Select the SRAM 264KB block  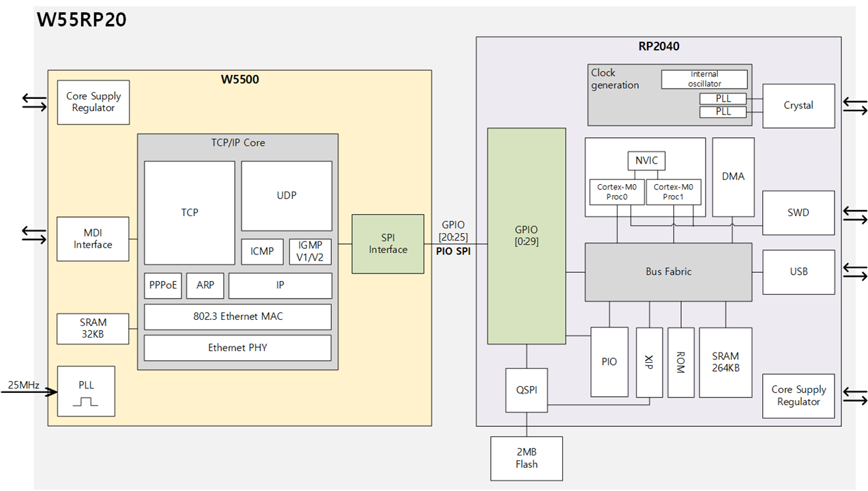point(725,362)
